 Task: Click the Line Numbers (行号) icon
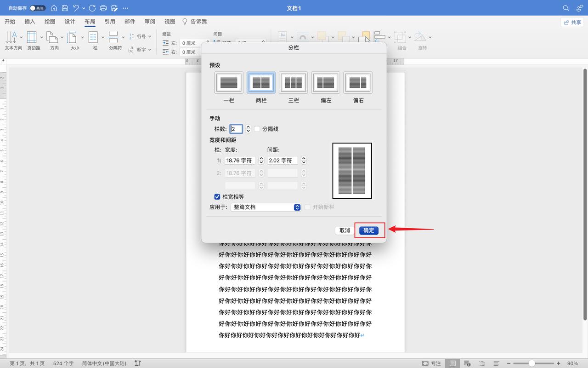(x=132, y=36)
